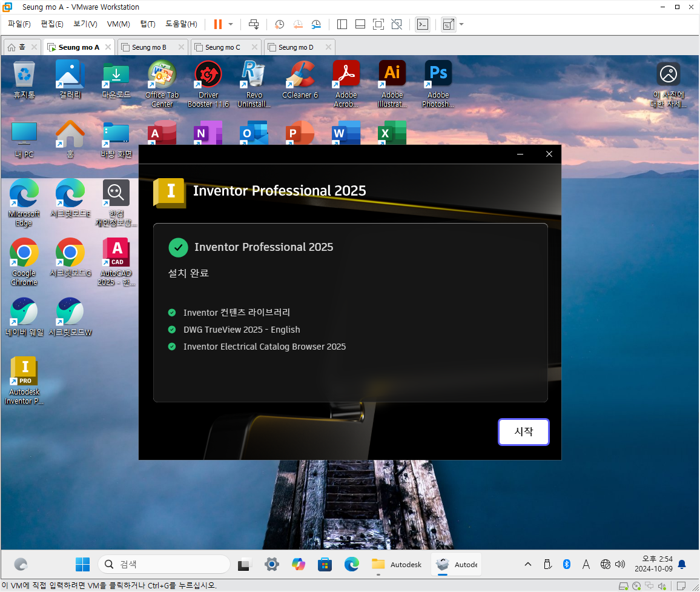Click the 시작 button in Inventor installer
The width and height of the screenshot is (700, 592).
coord(523,431)
